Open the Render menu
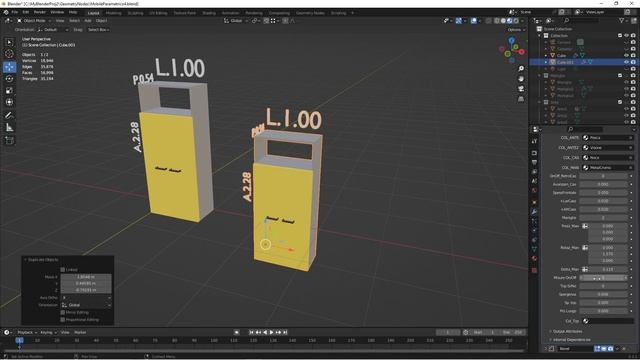This screenshot has width=640, height=360. click(40, 12)
